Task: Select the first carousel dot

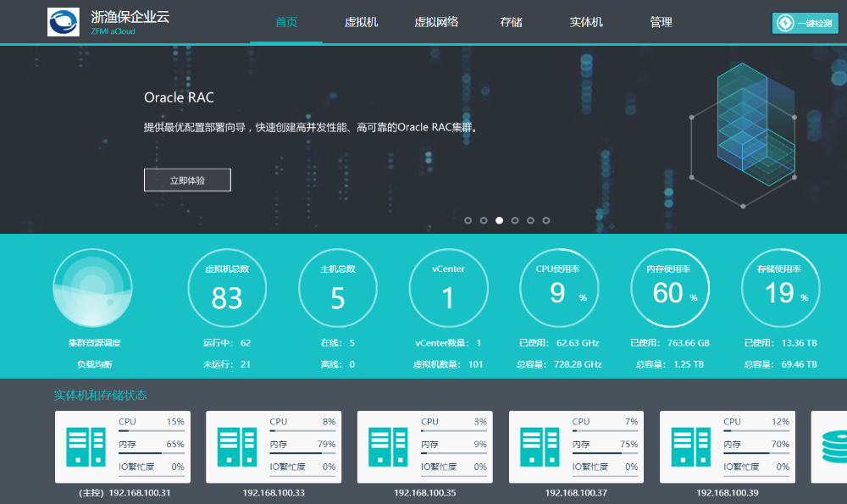Action: (468, 220)
